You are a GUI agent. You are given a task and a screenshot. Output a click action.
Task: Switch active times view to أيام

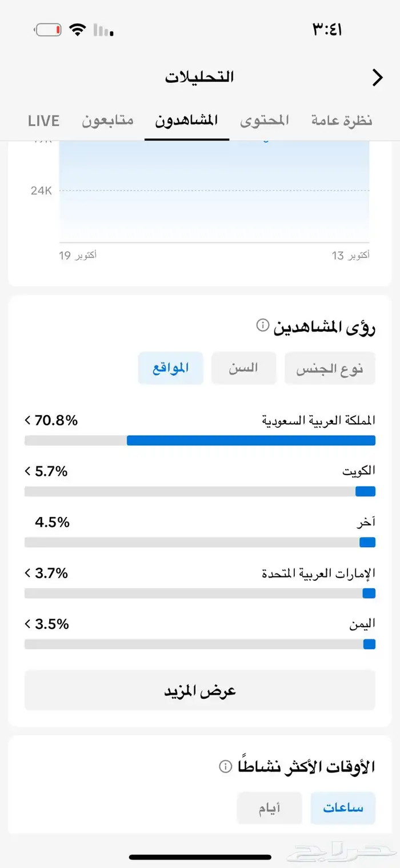pyautogui.click(x=270, y=807)
